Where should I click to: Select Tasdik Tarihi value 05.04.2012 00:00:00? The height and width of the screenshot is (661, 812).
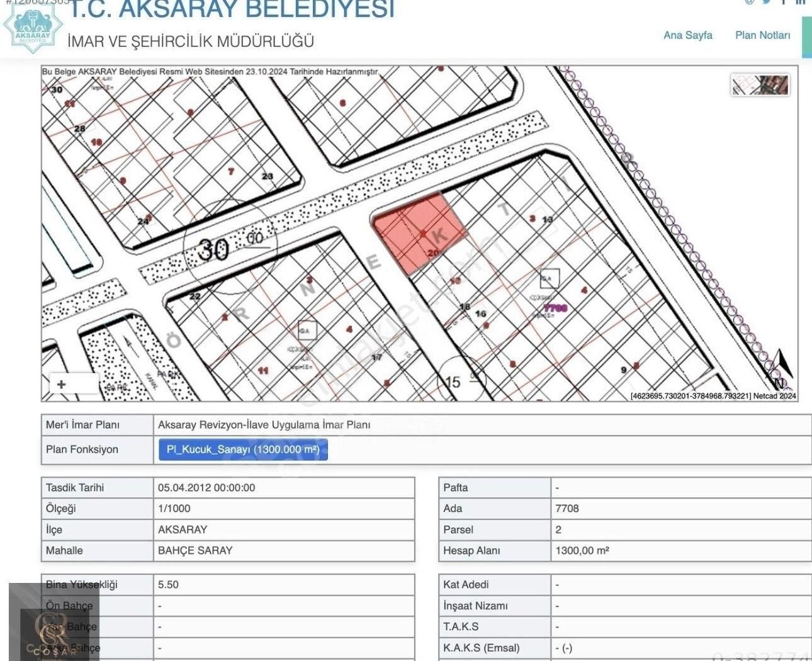click(206, 488)
